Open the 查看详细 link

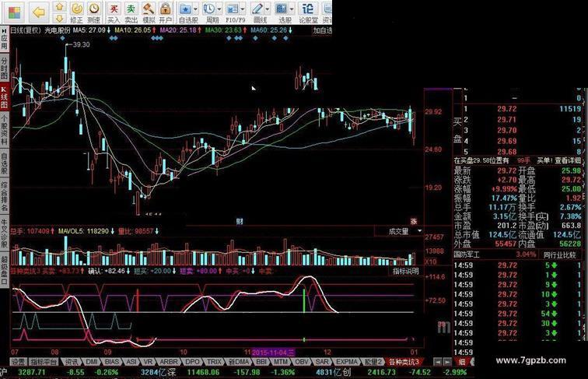coord(568,160)
